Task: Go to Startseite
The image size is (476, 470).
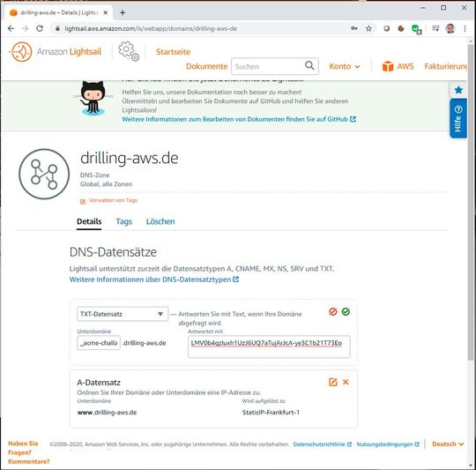Action: [173, 52]
